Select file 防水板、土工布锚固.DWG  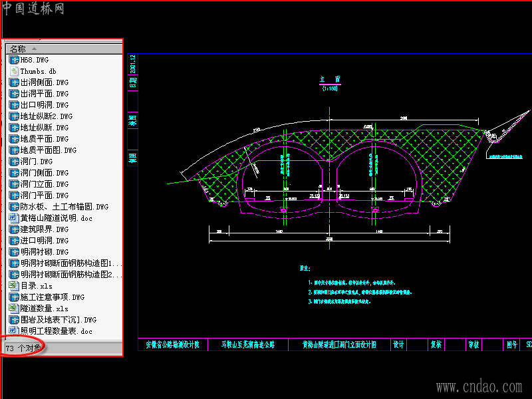[x=65, y=207]
